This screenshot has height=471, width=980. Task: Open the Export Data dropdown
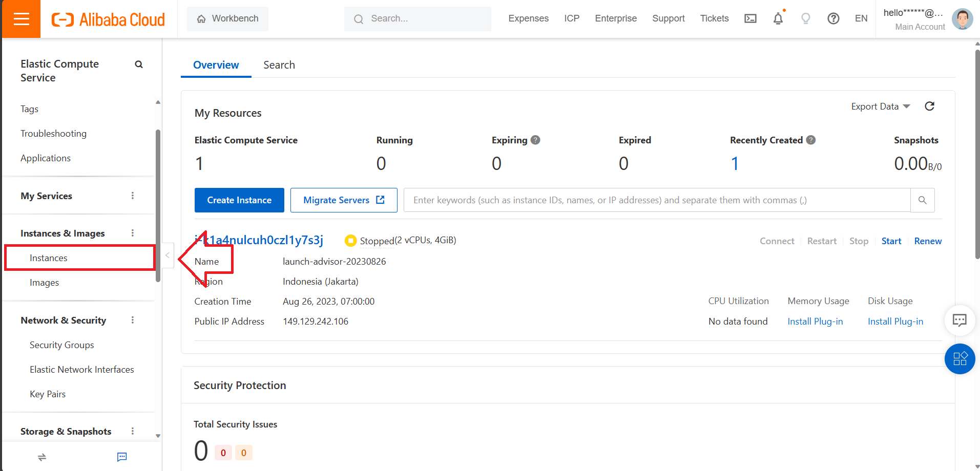(881, 106)
